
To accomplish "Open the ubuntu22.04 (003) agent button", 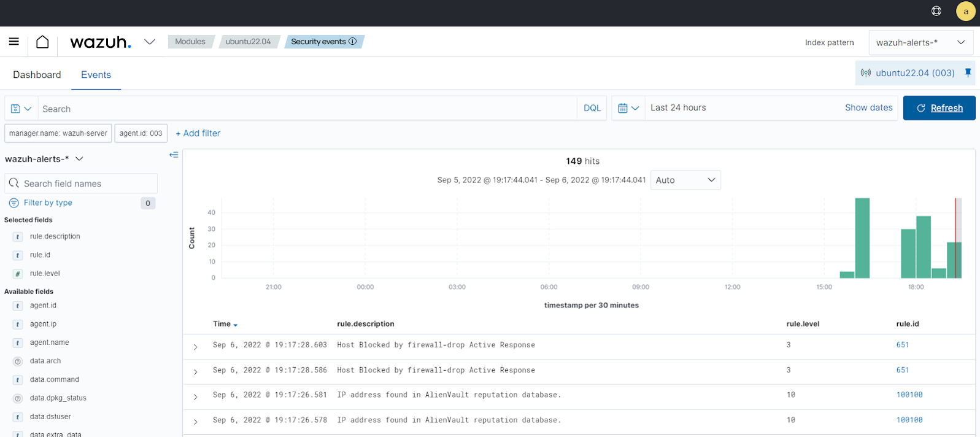I will [x=915, y=73].
